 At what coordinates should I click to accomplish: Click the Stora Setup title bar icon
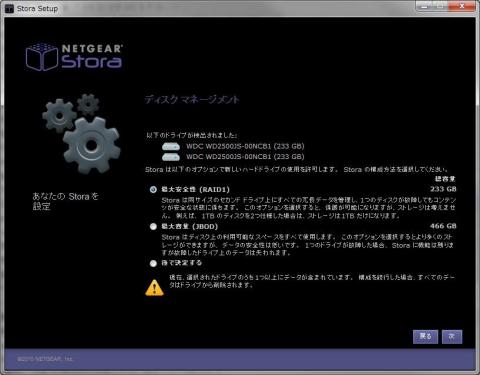pyautogui.click(x=9, y=9)
